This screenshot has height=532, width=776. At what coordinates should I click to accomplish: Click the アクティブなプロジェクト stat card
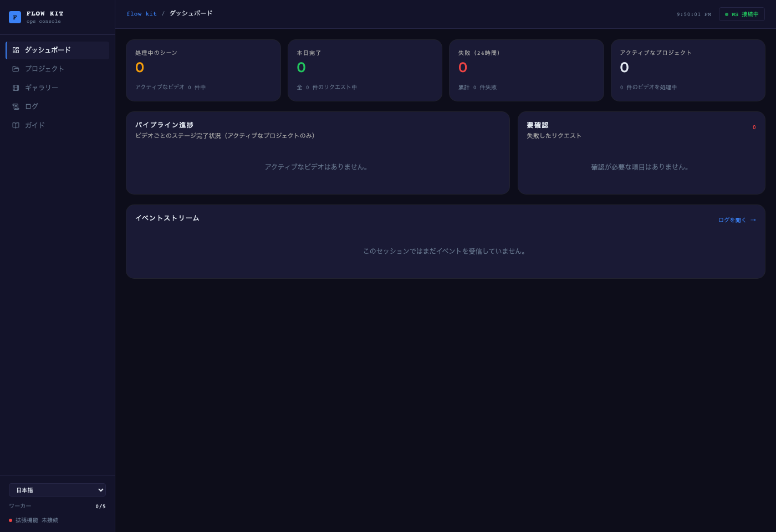(688, 70)
